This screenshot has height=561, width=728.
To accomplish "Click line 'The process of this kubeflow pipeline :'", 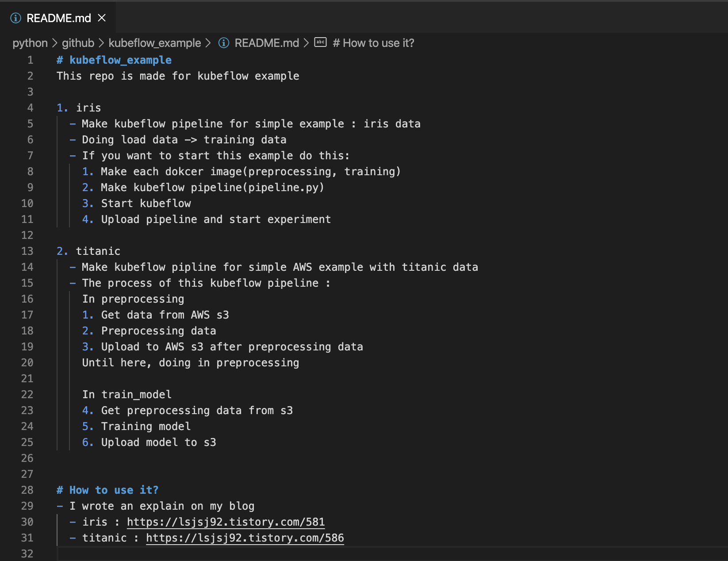I will 206,283.
